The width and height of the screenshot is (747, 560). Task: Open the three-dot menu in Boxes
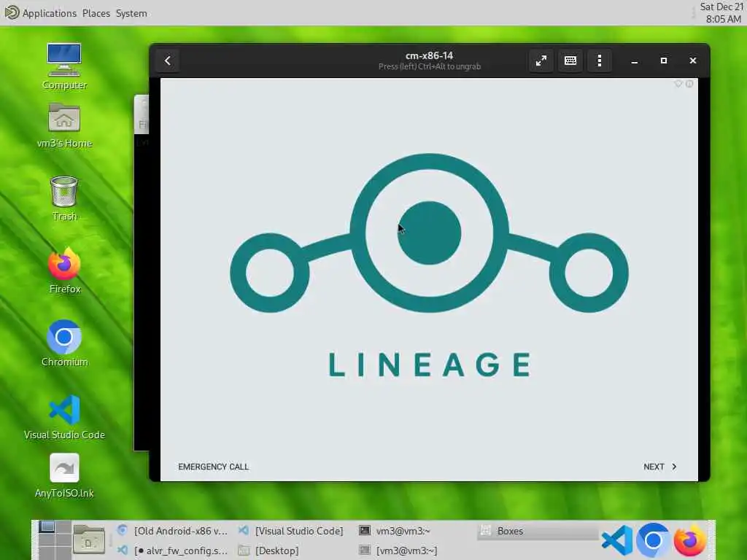tap(600, 61)
